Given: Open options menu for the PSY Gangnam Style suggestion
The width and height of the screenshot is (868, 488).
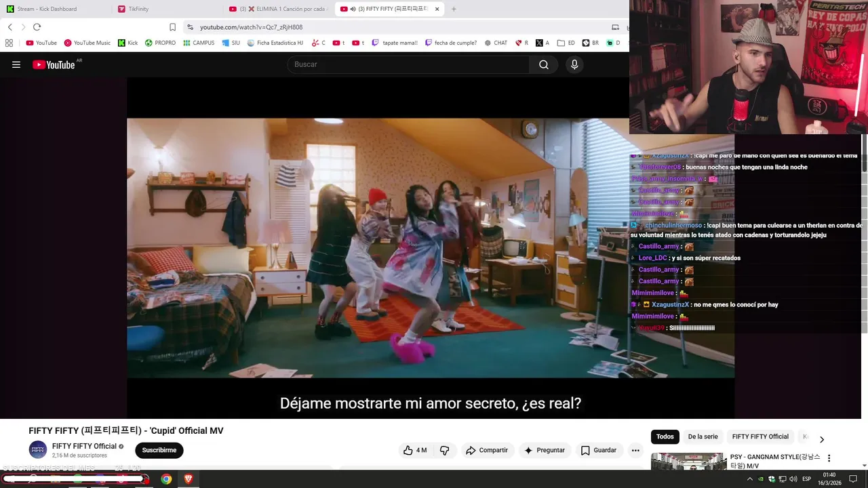Looking at the screenshot, I should [x=829, y=458].
